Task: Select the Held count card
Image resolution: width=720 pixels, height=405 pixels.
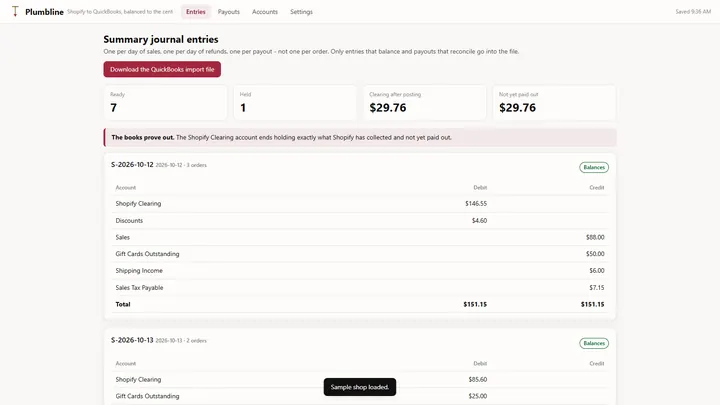Action: tap(295, 103)
